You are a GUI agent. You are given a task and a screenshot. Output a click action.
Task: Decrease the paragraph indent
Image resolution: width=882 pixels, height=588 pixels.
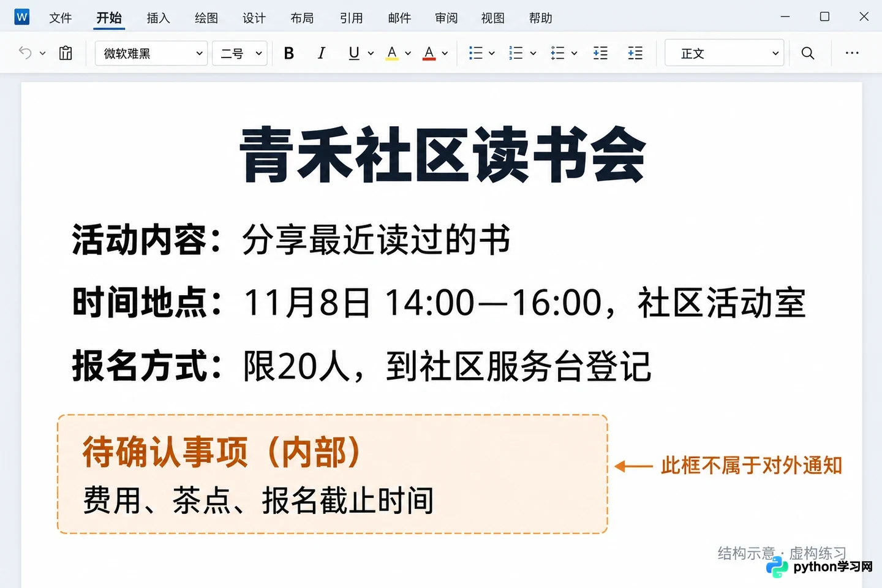pyautogui.click(x=600, y=53)
